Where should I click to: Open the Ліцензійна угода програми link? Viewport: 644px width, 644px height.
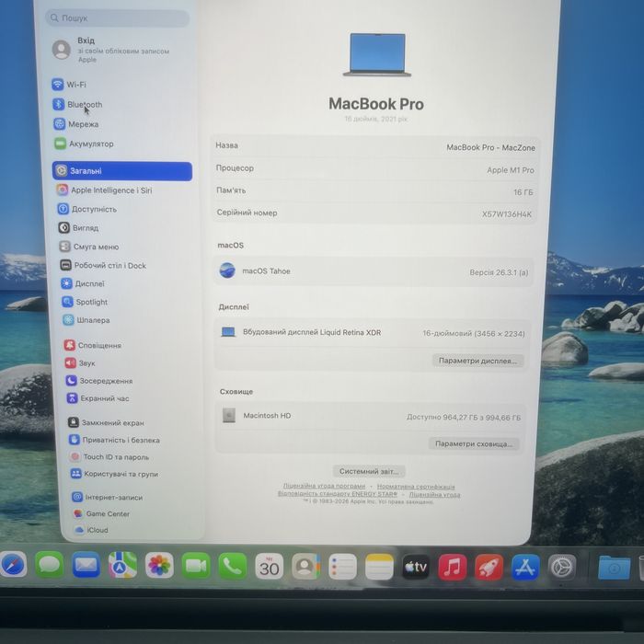coord(324,486)
